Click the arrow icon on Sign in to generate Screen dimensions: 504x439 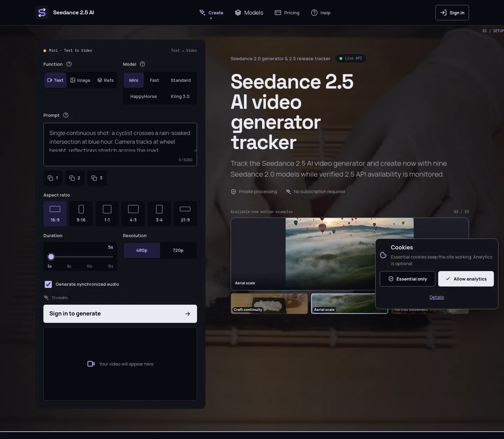pos(188,314)
